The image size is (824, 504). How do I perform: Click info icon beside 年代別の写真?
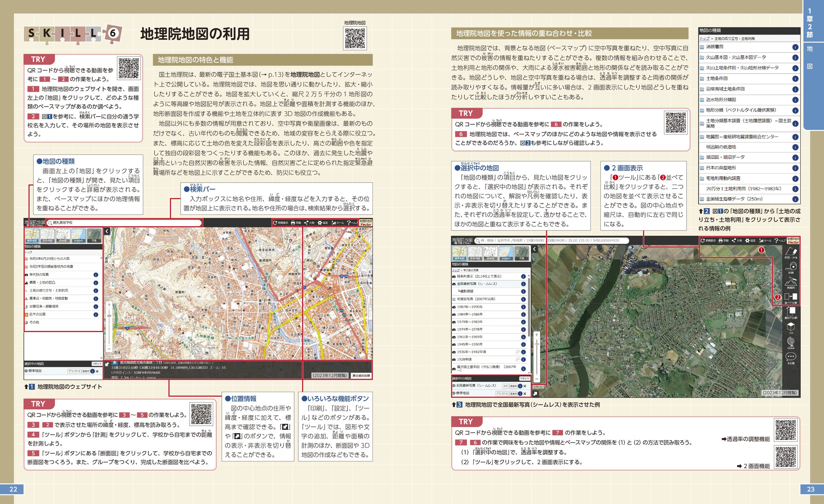(x=96, y=275)
